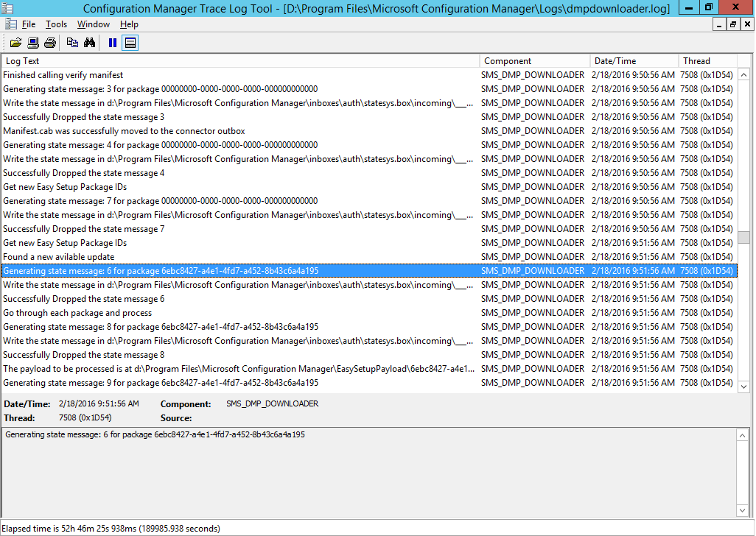
Task: Click the Component column header
Action: (535, 61)
